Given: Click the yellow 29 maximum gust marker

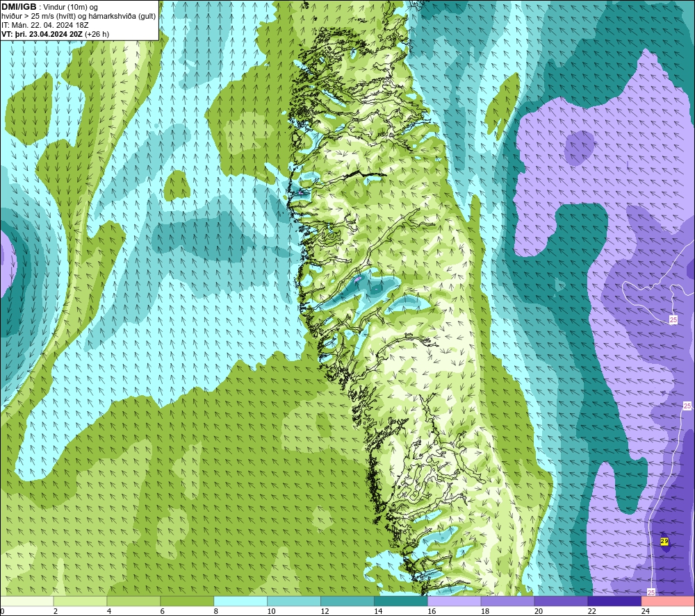Looking at the screenshot, I should click(x=664, y=541).
